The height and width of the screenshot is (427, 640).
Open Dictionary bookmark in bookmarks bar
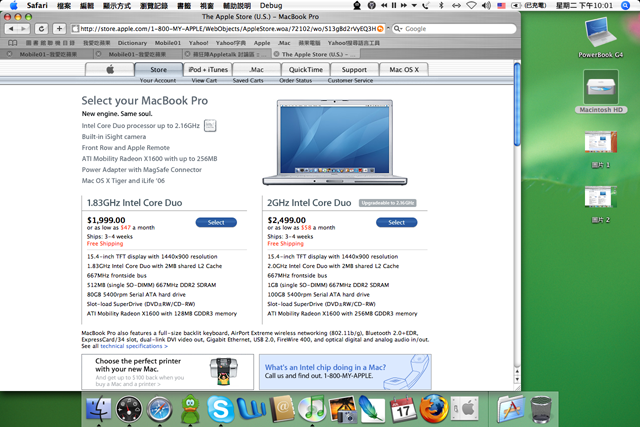click(132, 43)
